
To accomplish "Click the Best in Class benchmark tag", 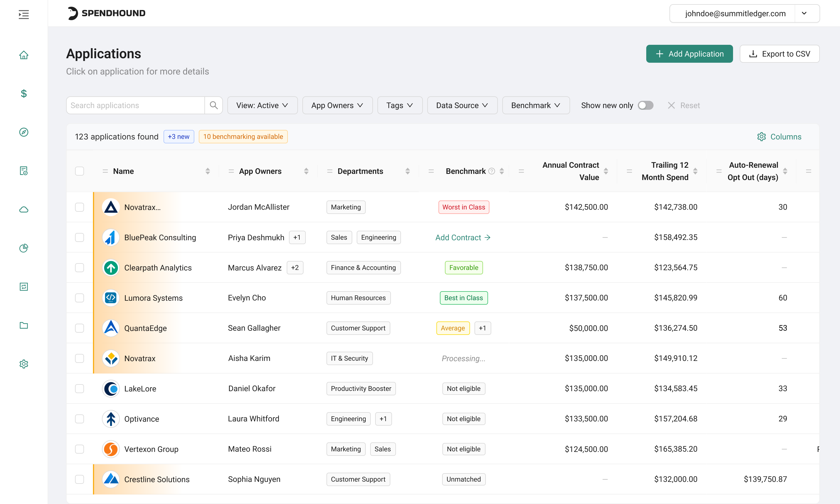I will click(464, 298).
